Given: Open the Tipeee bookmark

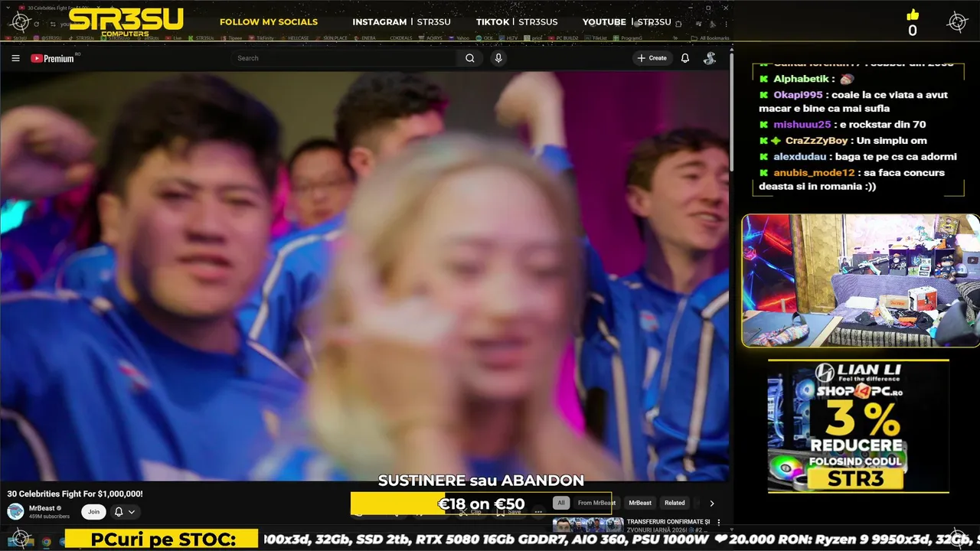Looking at the screenshot, I should (233, 37).
